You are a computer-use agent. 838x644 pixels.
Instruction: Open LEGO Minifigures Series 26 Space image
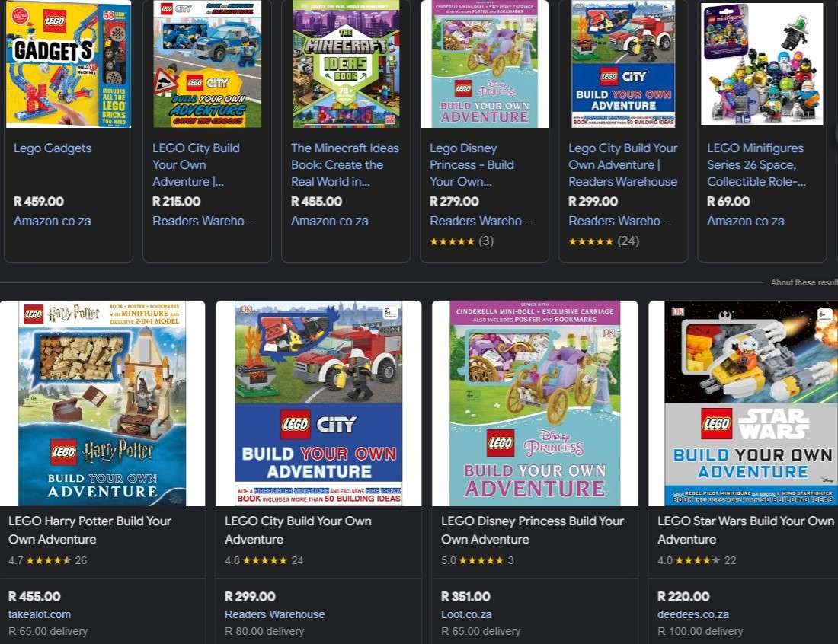762,64
